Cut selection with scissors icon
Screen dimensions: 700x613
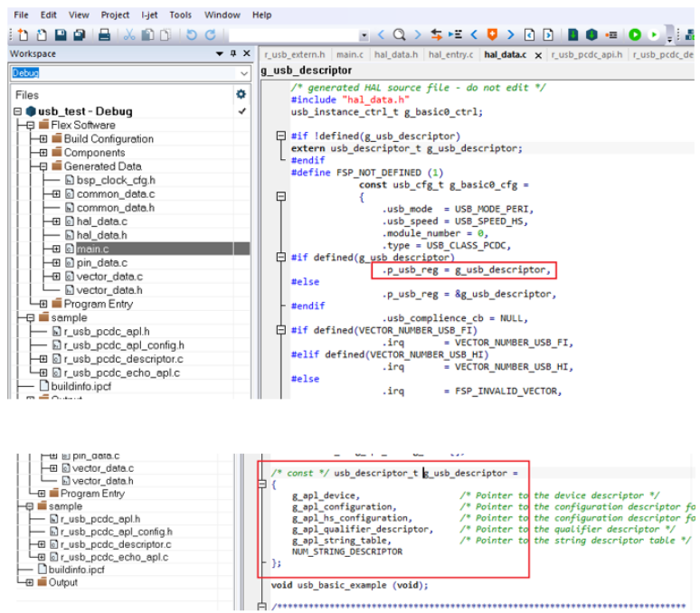click(x=129, y=34)
